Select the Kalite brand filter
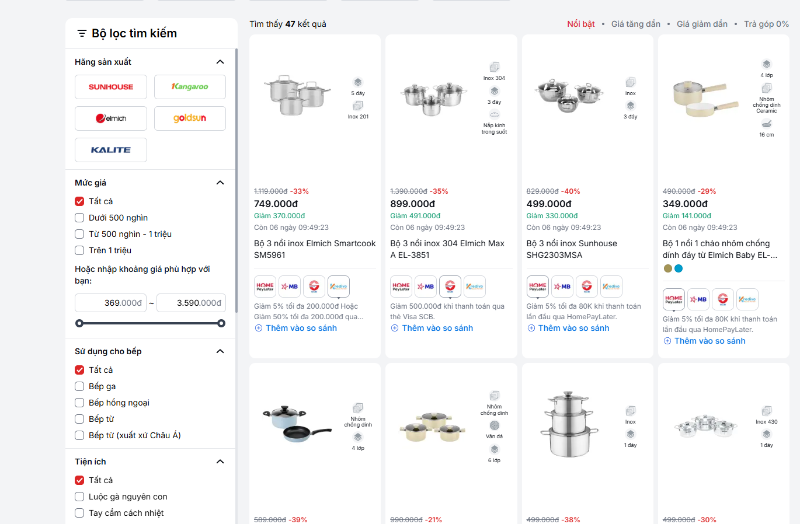Image resolution: width=800 pixels, height=524 pixels. pos(110,150)
